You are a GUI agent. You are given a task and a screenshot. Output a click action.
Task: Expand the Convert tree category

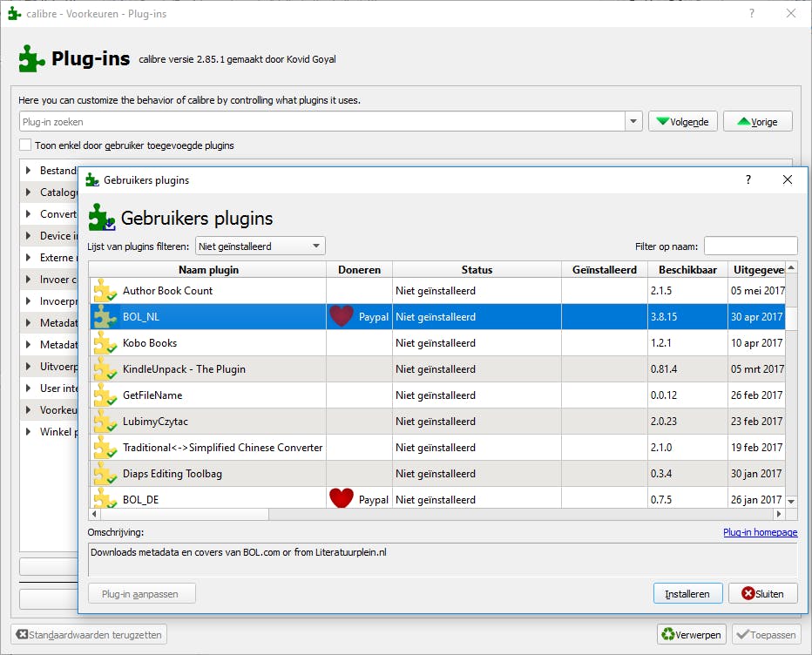pos(29,213)
